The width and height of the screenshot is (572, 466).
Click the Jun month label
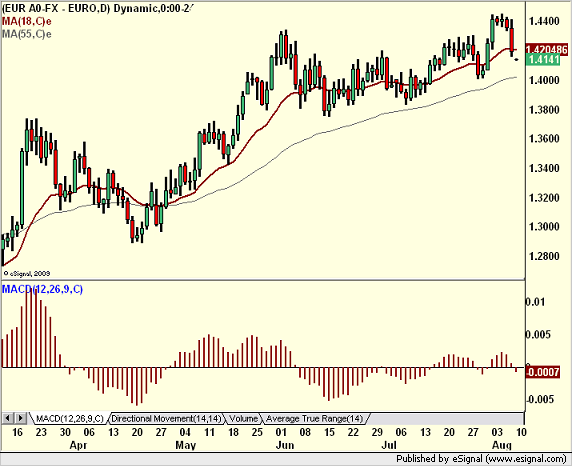(285, 445)
